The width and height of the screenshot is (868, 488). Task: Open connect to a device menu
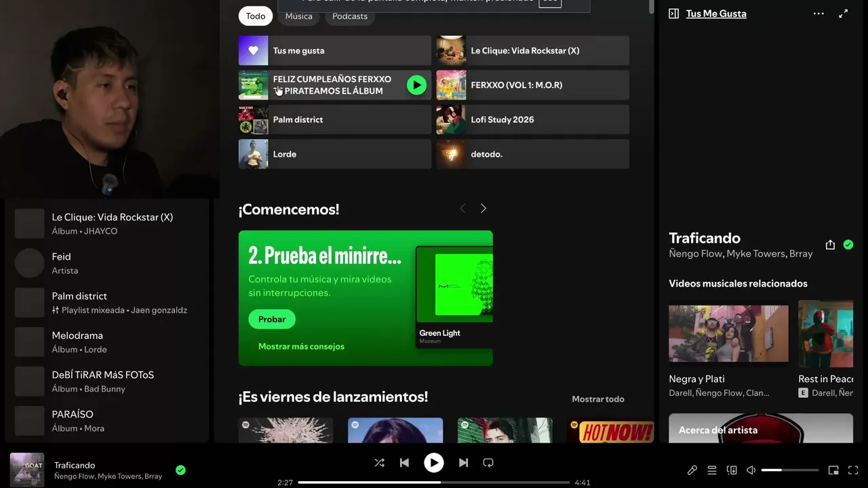(x=732, y=470)
